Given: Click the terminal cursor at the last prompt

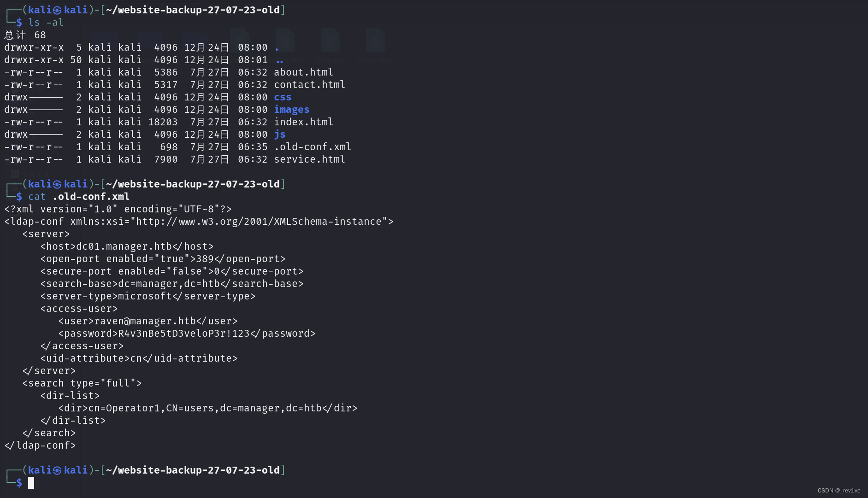Looking at the screenshot, I should coord(31,483).
